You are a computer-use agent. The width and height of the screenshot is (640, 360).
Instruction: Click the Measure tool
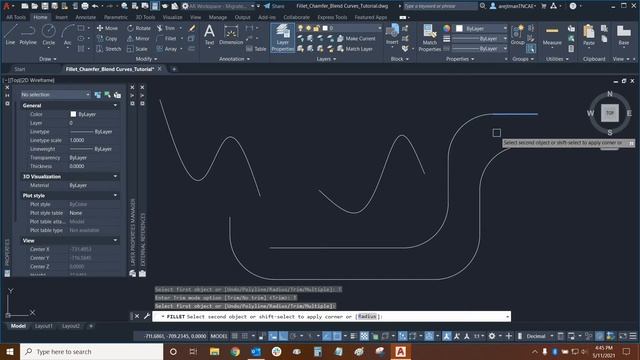pyautogui.click(x=552, y=35)
